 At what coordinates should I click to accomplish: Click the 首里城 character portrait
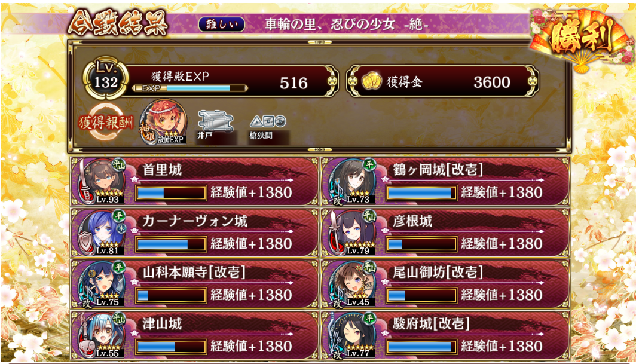[x=102, y=181]
